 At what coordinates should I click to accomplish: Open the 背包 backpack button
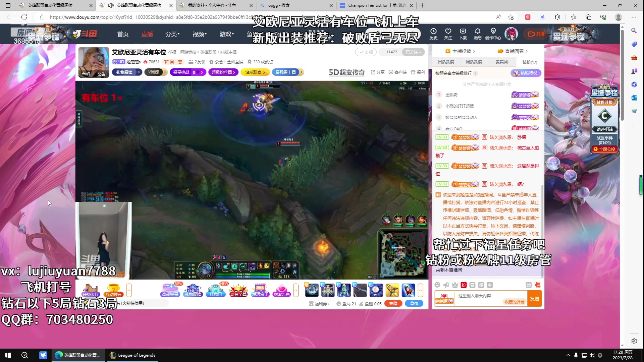click(414, 304)
